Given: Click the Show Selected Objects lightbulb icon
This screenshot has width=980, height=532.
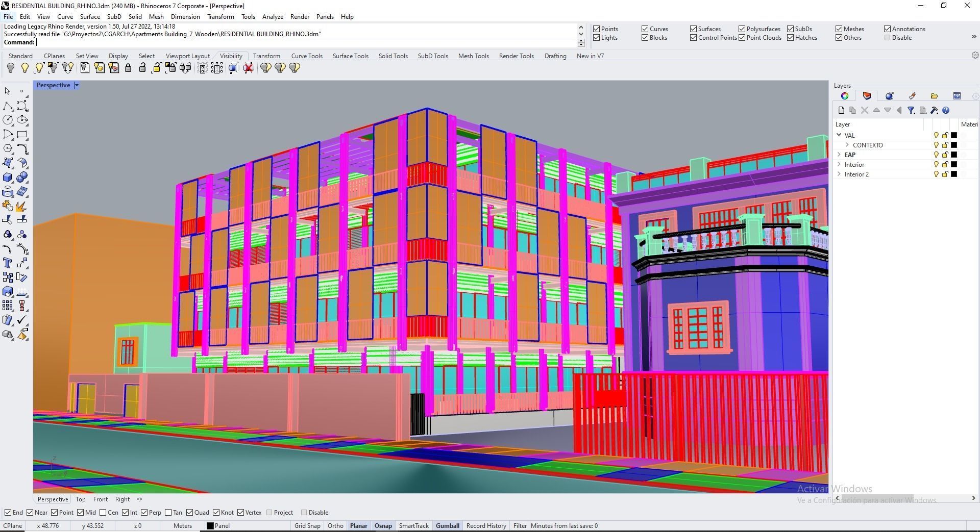Looking at the screenshot, I should point(39,68).
